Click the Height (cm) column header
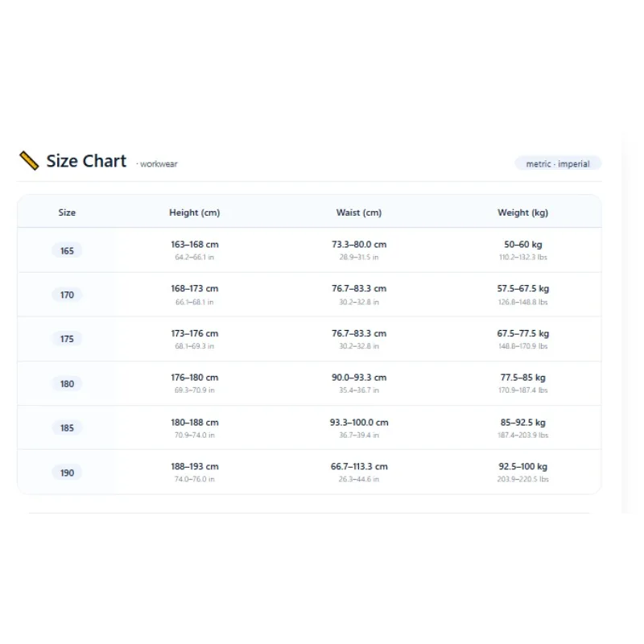Screen dimensions: 644x644 [195, 213]
